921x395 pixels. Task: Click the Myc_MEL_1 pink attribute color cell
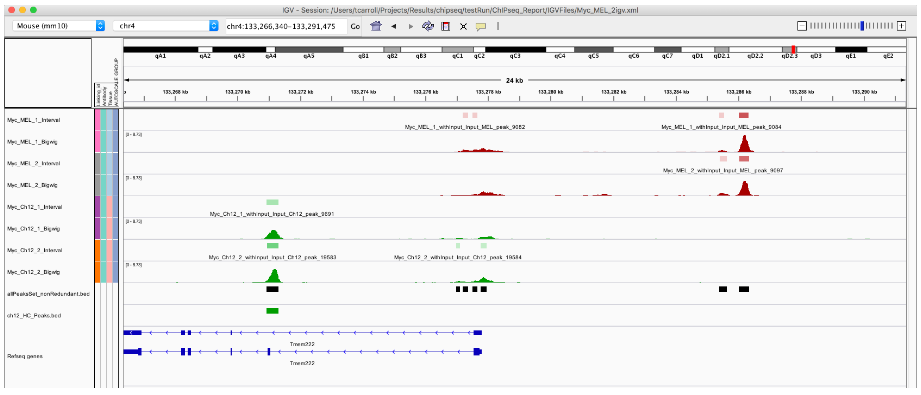[97, 130]
